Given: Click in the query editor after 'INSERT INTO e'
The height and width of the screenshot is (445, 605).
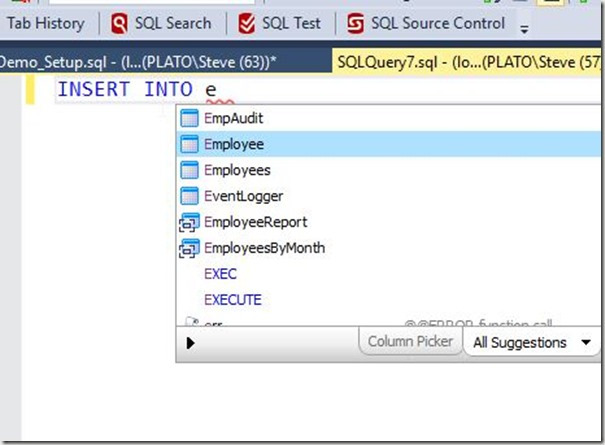Looking at the screenshot, I should [x=217, y=90].
